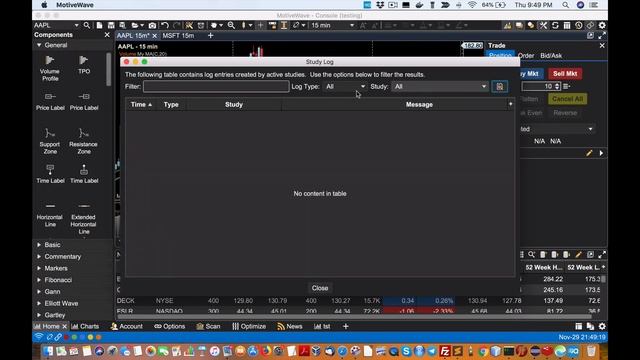Click the undo arrow toolbar icon
The image size is (640, 360).
[x=165, y=25]
